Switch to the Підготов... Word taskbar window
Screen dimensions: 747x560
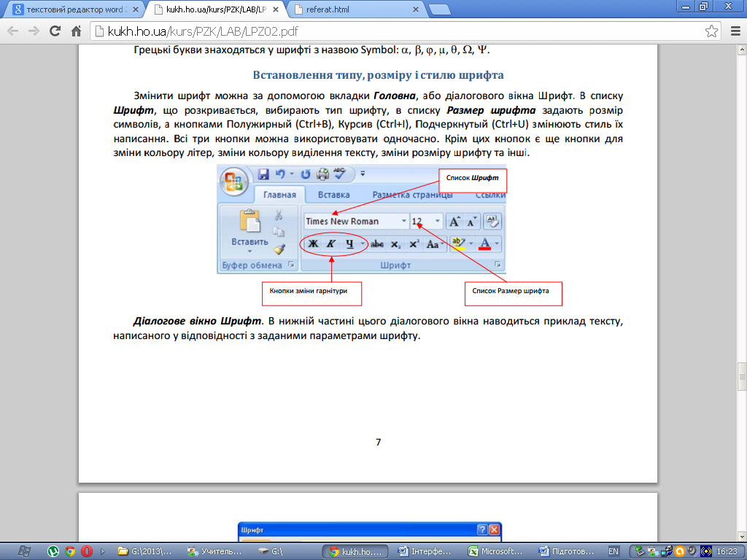click(x=565, y=551)
